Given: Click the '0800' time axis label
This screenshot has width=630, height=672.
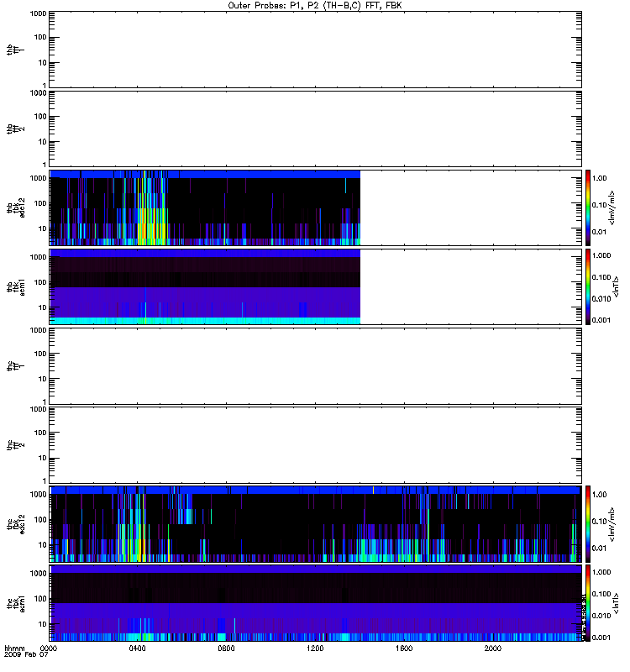Looking at the screenshot, I should tap(226, 648).
